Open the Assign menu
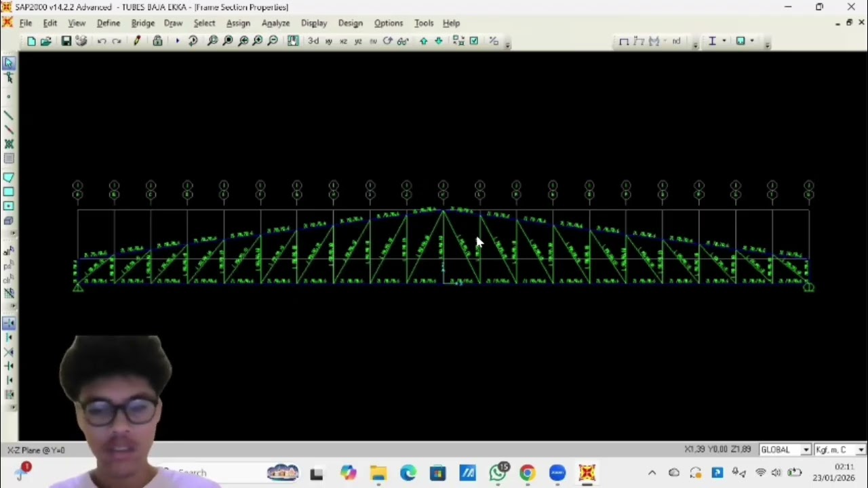The image size is (868, 488). pos(238,23)
